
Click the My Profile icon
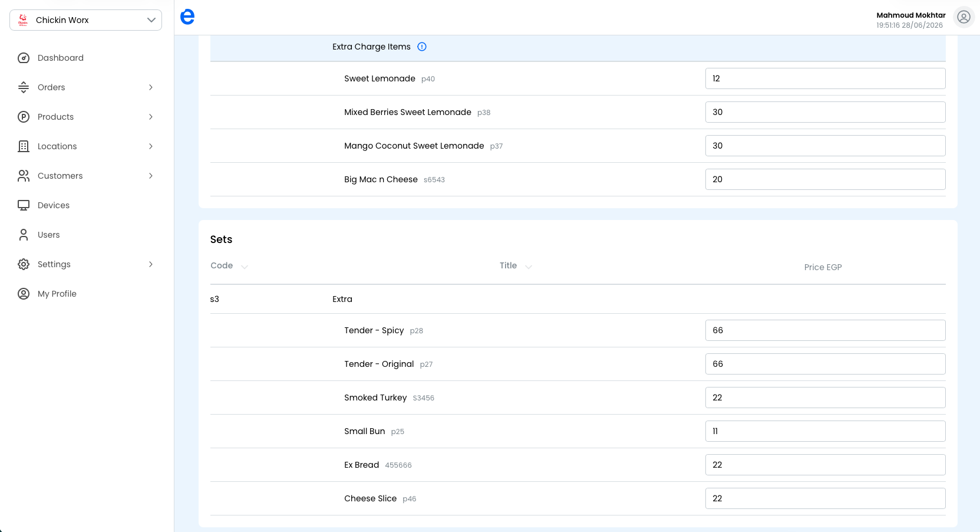(24, 294)
